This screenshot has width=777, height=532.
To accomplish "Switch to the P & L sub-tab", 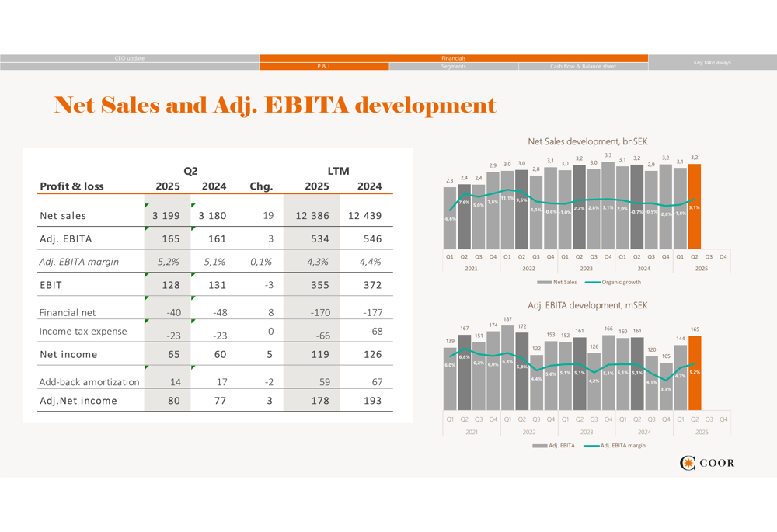I will pyautogui.click(x=324, y=67).
